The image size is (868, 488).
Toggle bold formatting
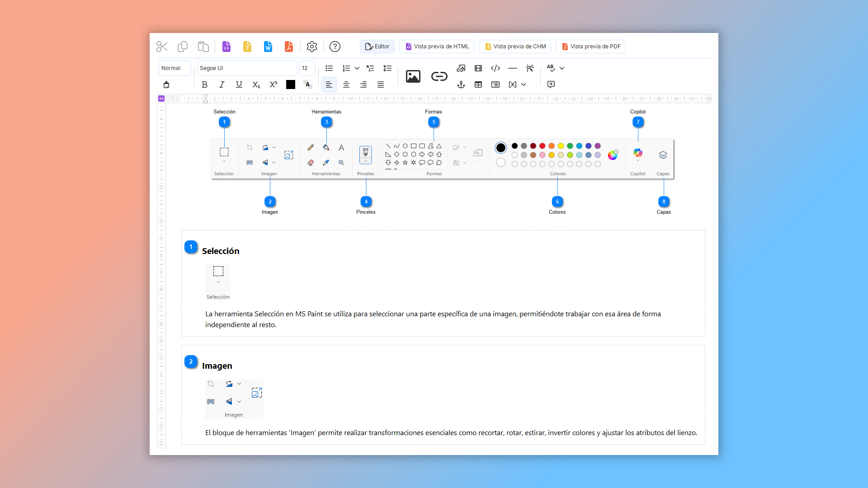205,84
